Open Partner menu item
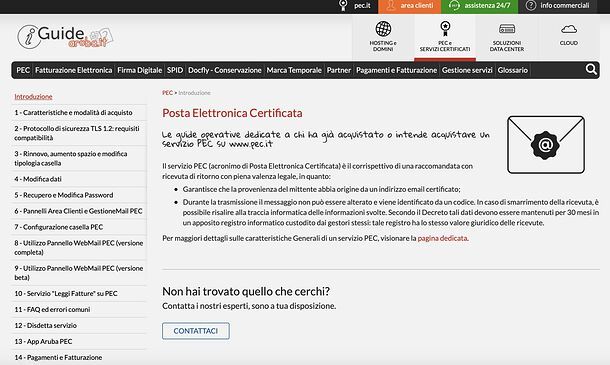Screen dimensions: 610x365 point(339,70)
